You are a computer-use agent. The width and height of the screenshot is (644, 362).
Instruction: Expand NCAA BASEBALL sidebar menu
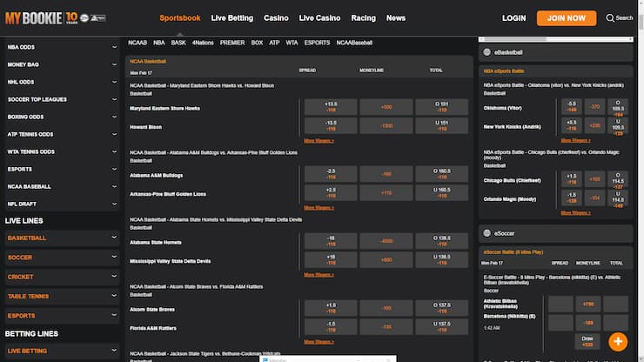(62, 186)
